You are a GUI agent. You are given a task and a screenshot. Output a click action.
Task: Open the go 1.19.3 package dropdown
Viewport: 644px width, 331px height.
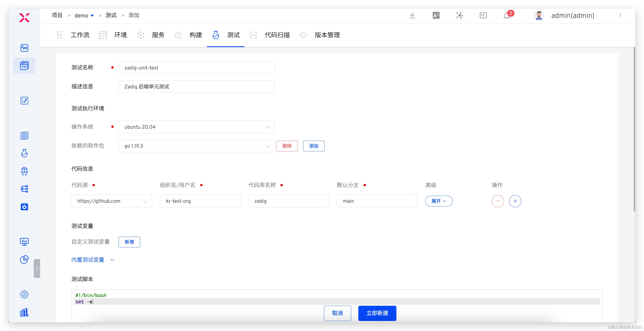196,146
